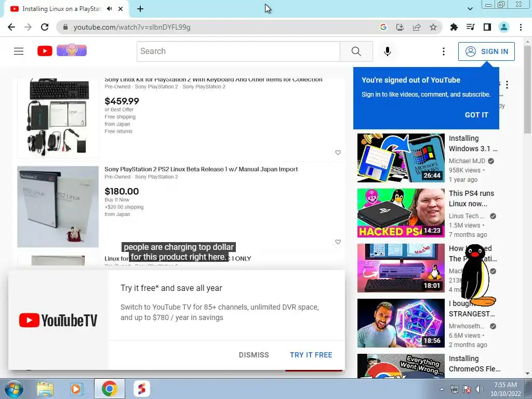Image resolution: width=532 pixels, height=399 pixels.
Task: Click DISMISS on YouTube TV promo
Action: click(254, 355)
